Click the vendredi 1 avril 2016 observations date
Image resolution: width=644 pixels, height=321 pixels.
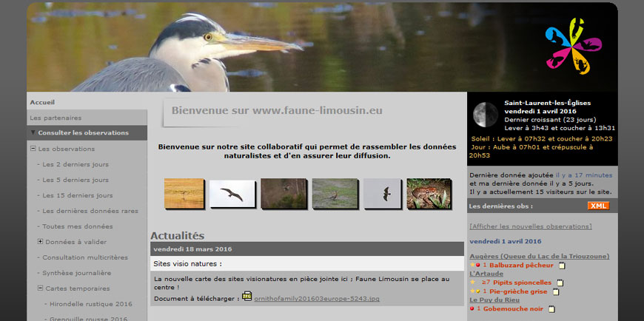click(505, 241)
